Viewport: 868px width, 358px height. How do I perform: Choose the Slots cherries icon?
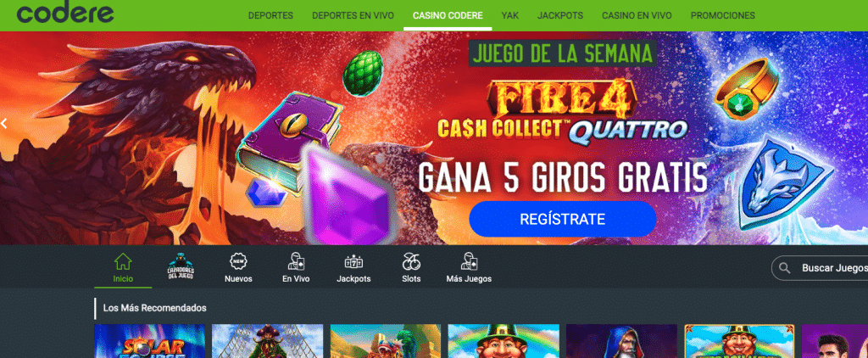coord(411,261)
